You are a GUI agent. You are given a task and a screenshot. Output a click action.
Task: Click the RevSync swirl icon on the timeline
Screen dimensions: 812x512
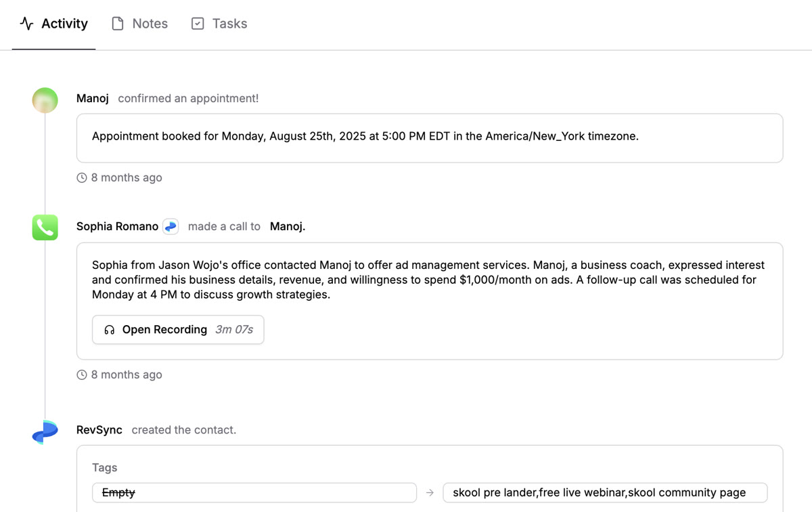click(45, 431)
